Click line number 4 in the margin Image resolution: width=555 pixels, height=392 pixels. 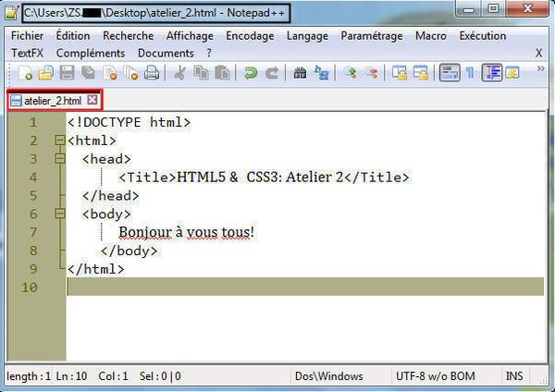[33, 178]
